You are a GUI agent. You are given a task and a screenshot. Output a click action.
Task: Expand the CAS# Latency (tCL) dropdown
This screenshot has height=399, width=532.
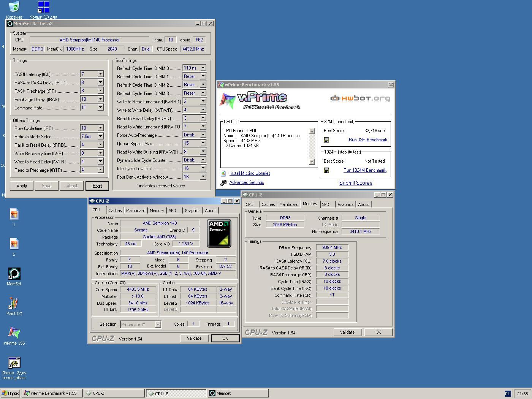point(100,74)
